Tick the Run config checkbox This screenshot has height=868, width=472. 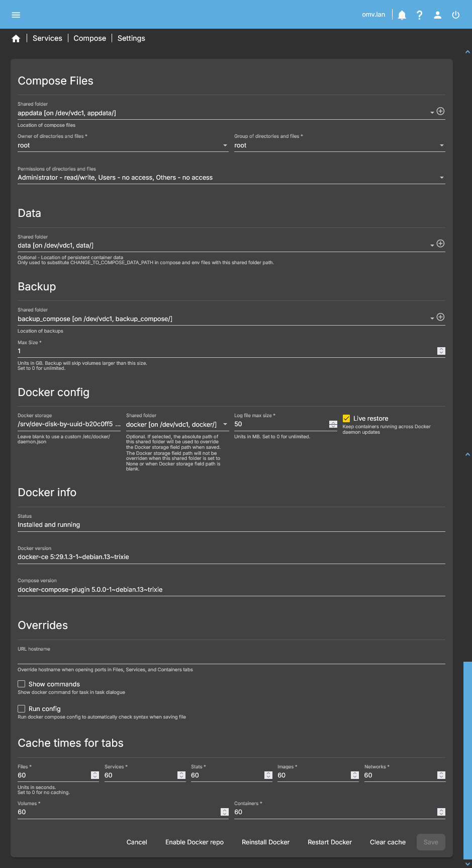(22, 709)
